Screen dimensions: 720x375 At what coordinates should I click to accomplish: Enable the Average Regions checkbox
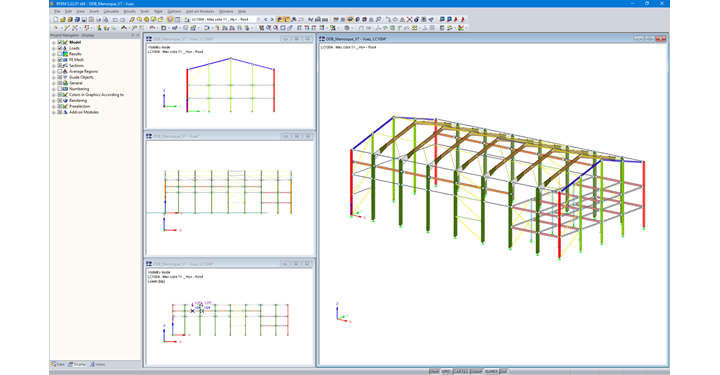click(x=60, y=71)
